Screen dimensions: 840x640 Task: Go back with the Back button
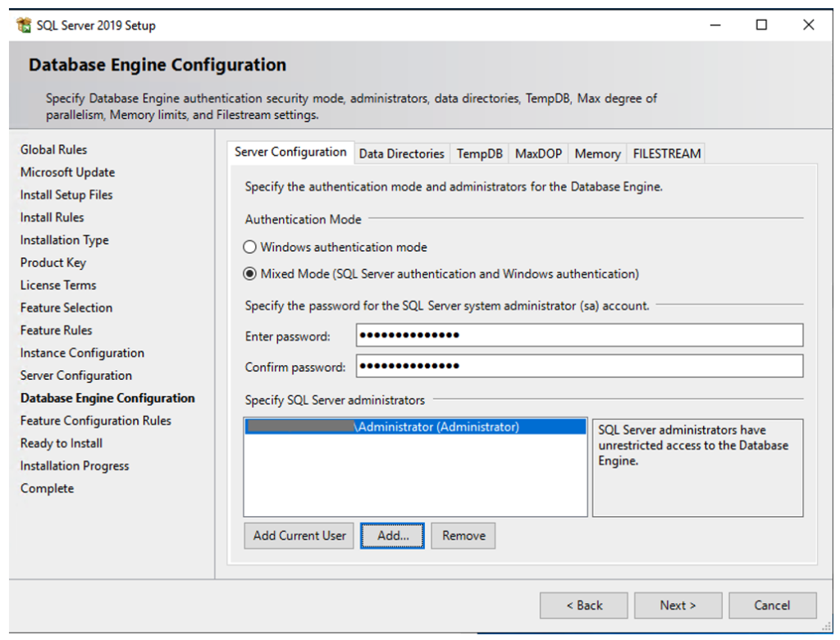(x=584, y=606)
